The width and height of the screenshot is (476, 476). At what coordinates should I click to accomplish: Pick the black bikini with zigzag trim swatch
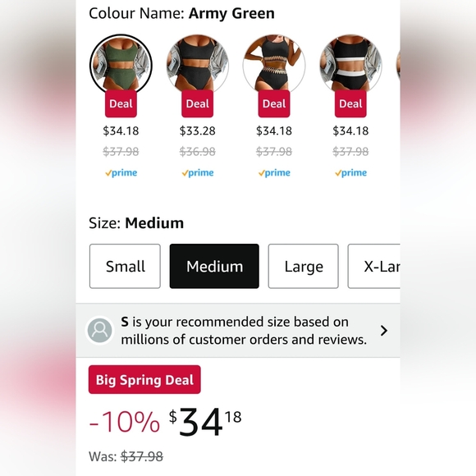coord(274,64)
